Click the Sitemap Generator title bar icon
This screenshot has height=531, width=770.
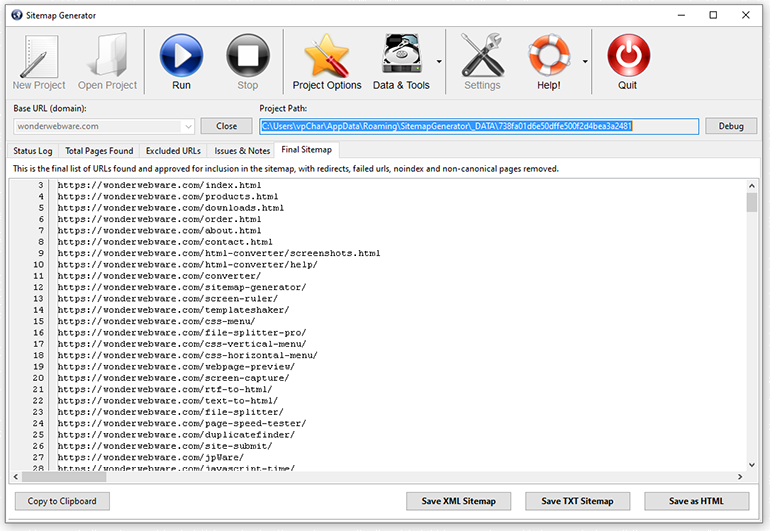coord(17,15)
